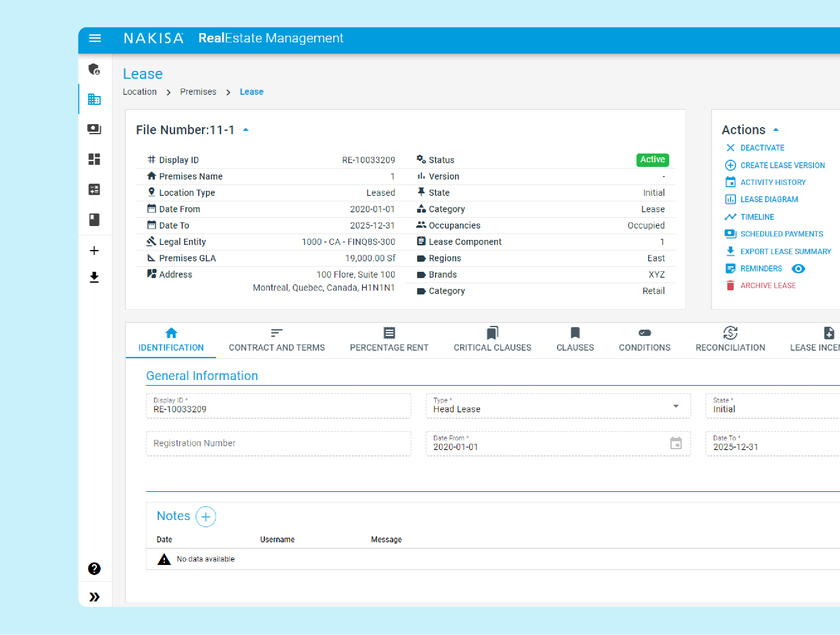The width and height of the screenshot is (840, 635).
Task: Open the Date From calendar picker
Action: (676, 443)
